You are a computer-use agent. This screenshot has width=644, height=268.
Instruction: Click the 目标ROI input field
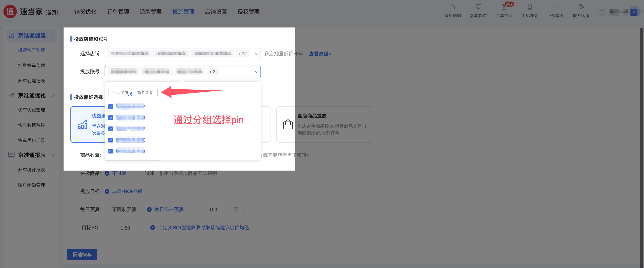click(125, 228)
